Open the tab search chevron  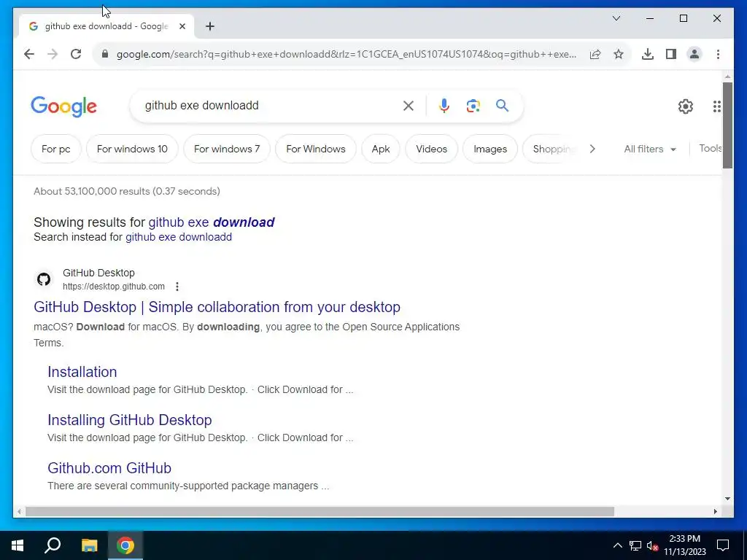pos(616,18)
